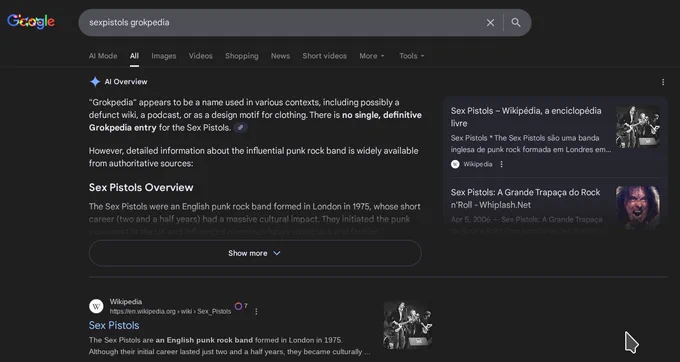Click the Wikipedia favicon in source card
This screenshot has height=362, width=680.
tap(455, 164)
